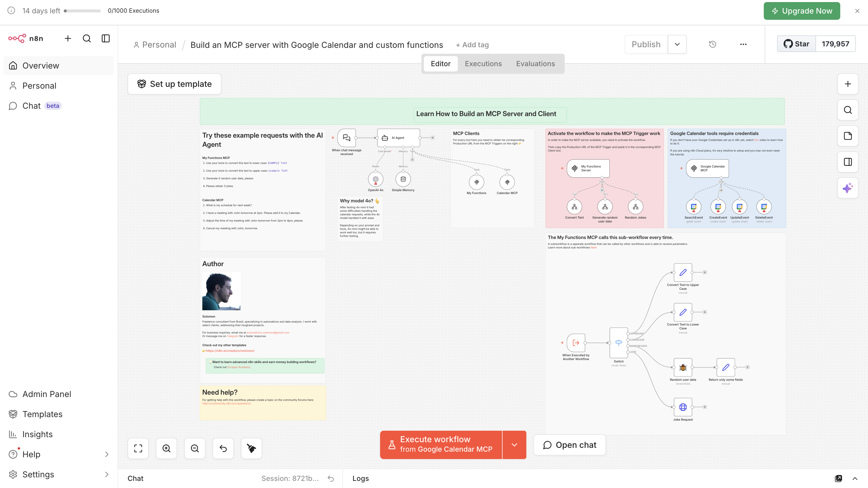Undo last canvas action arrow

click(x=223, y=448)
